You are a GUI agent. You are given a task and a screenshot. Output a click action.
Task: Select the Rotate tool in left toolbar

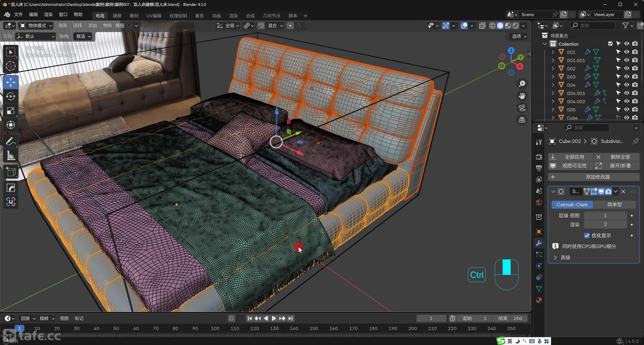click(x=11, y=96)
